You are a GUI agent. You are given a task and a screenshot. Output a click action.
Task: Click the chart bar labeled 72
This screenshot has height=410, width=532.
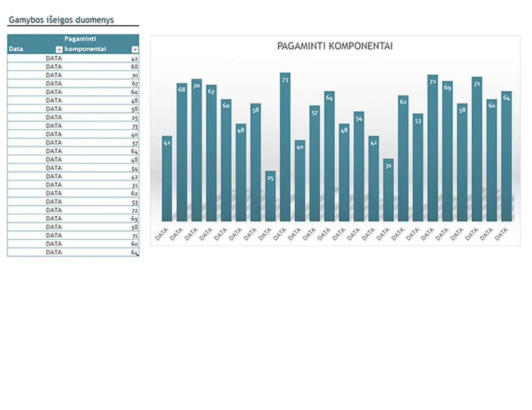click(x=433, y=149)
